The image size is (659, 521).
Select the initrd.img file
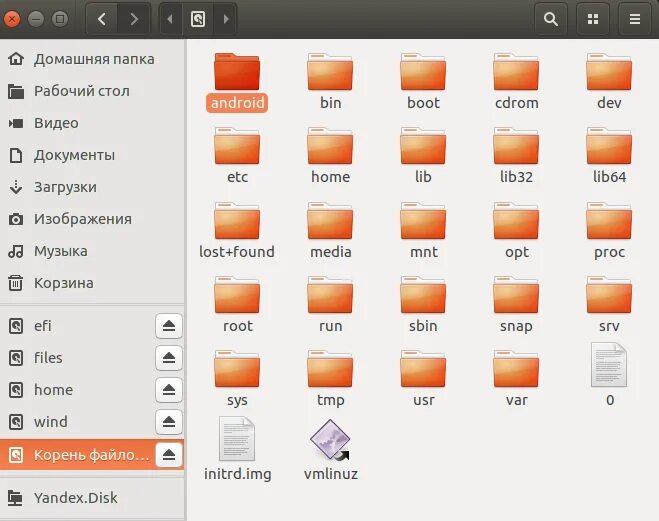tap(237, 450)
